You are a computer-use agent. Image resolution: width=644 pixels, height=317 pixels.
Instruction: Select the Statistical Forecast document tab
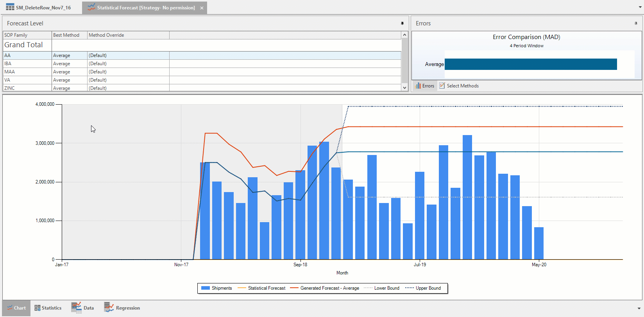pyautogui.click(x=141, y=8)
